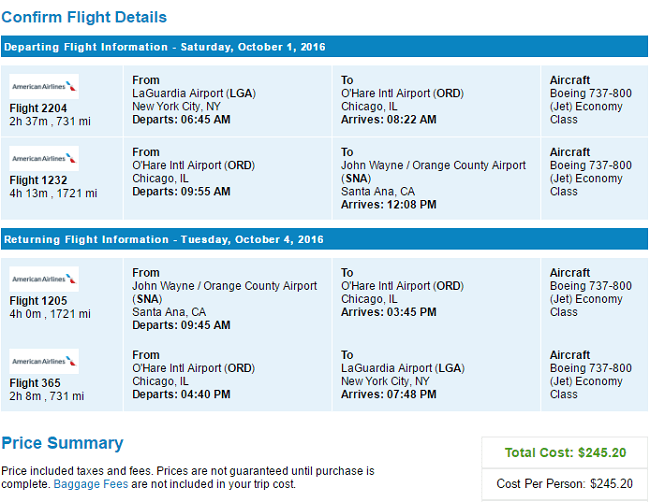Screen dimensions: 650x502
Task: Click the Returning Flight Information header bar
Action: pyautogui.click(x=324, y=239)
